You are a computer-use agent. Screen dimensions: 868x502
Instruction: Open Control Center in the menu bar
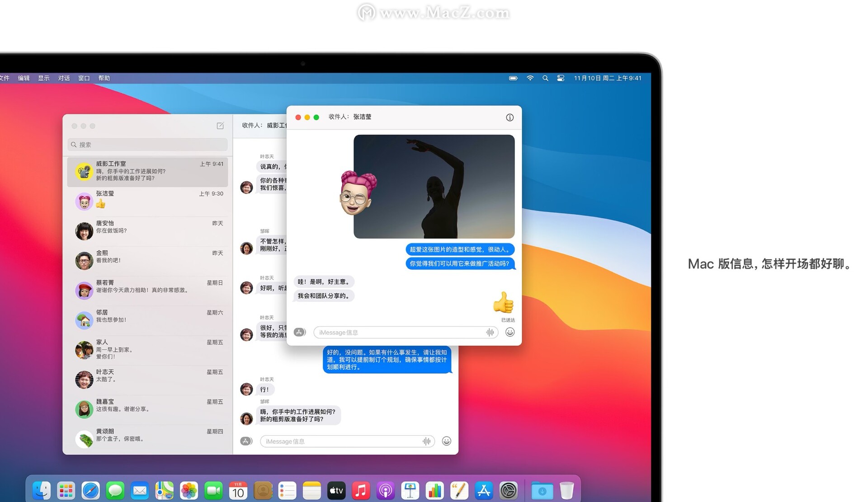coord(561,78)
